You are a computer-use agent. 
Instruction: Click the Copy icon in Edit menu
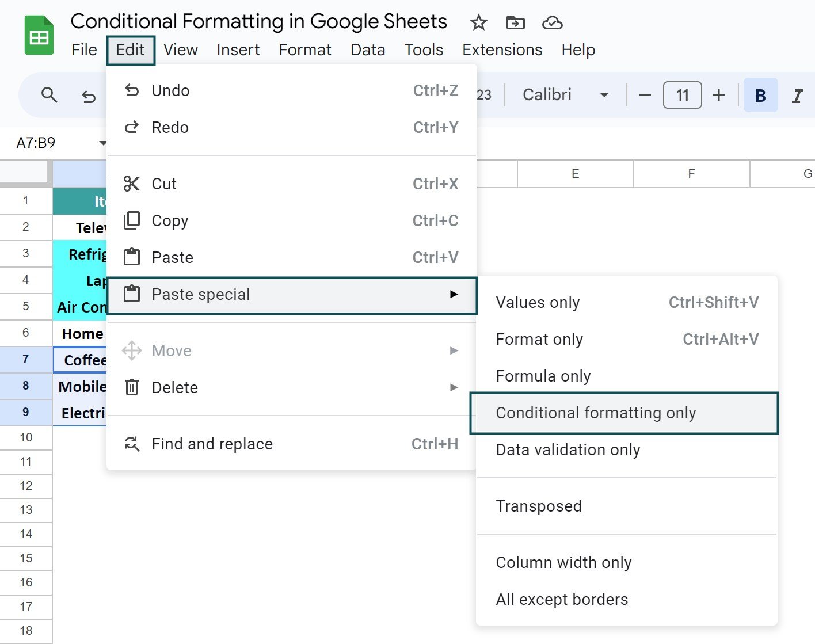coord(132,220)
